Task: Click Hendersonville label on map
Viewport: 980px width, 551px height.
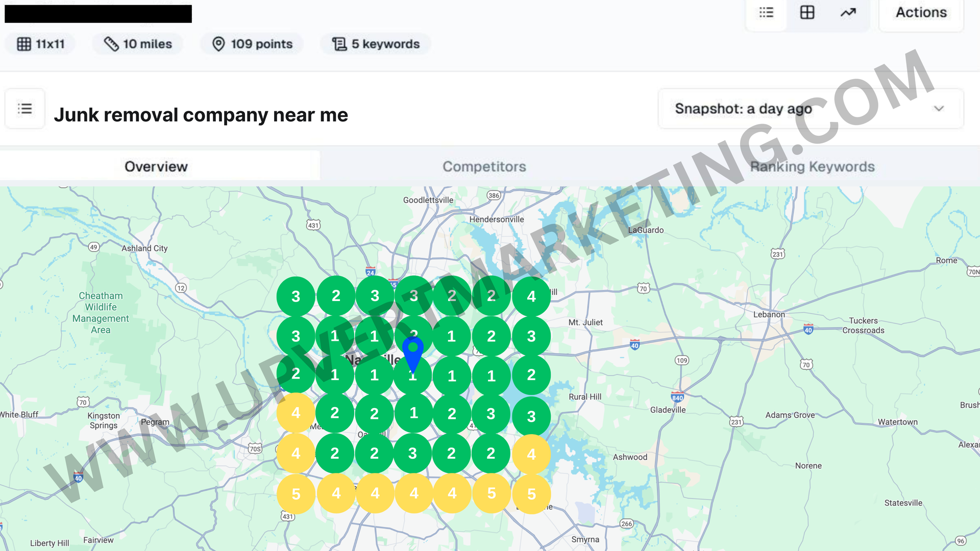Action: click(x=497, y=219)
